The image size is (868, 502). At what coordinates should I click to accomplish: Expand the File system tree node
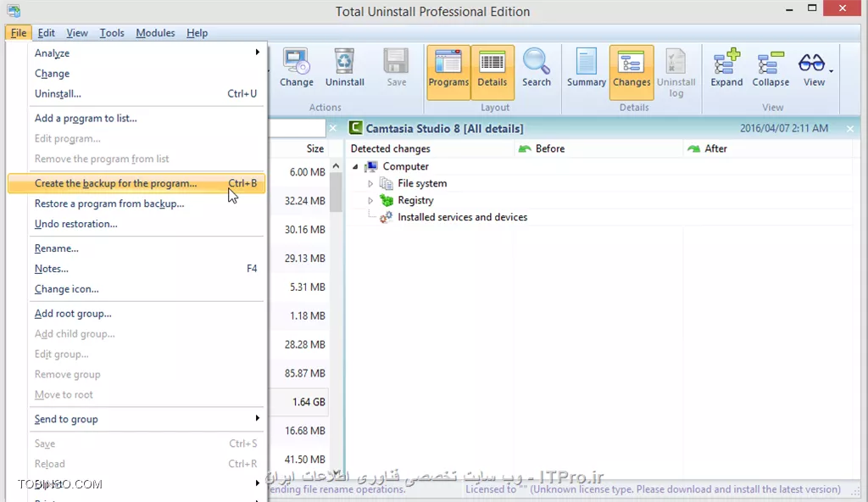pos(370,183)
